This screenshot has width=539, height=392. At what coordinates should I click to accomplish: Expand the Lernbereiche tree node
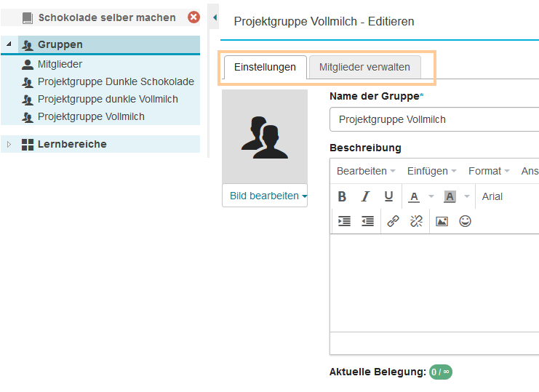9,144
